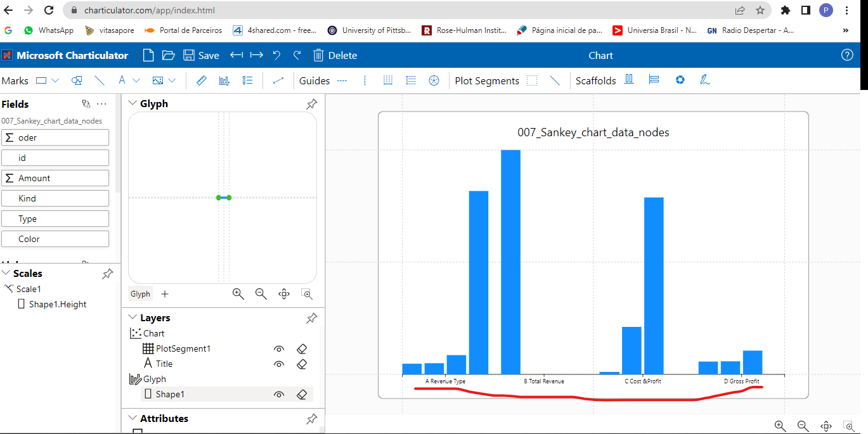Pin the Glyph panel

tap(311, 104)
